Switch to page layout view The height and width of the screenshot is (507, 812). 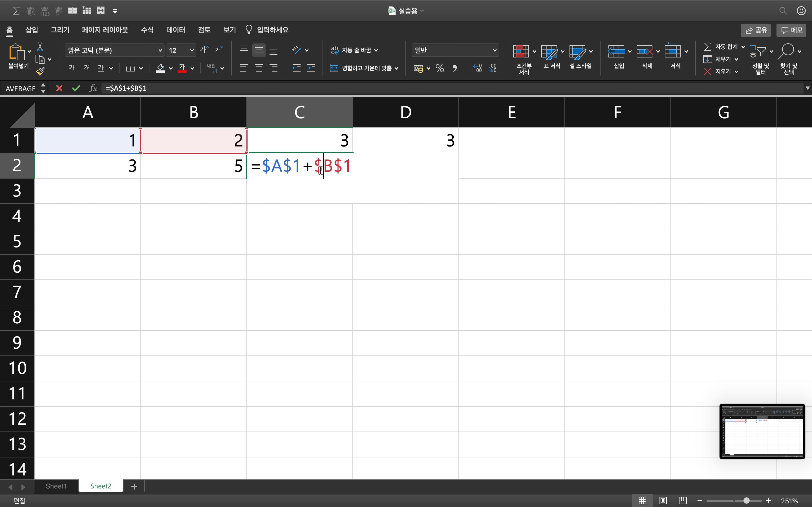click(x=662, y=500)
